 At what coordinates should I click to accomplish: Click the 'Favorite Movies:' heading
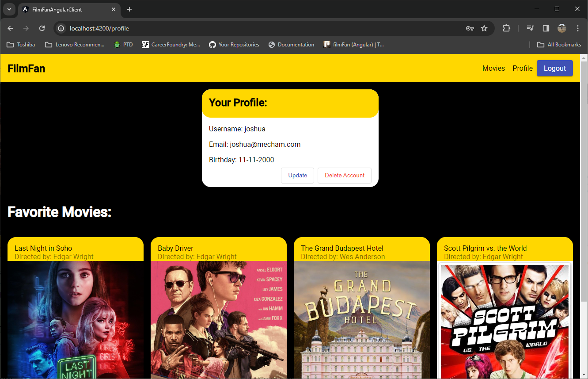(60, 212)
